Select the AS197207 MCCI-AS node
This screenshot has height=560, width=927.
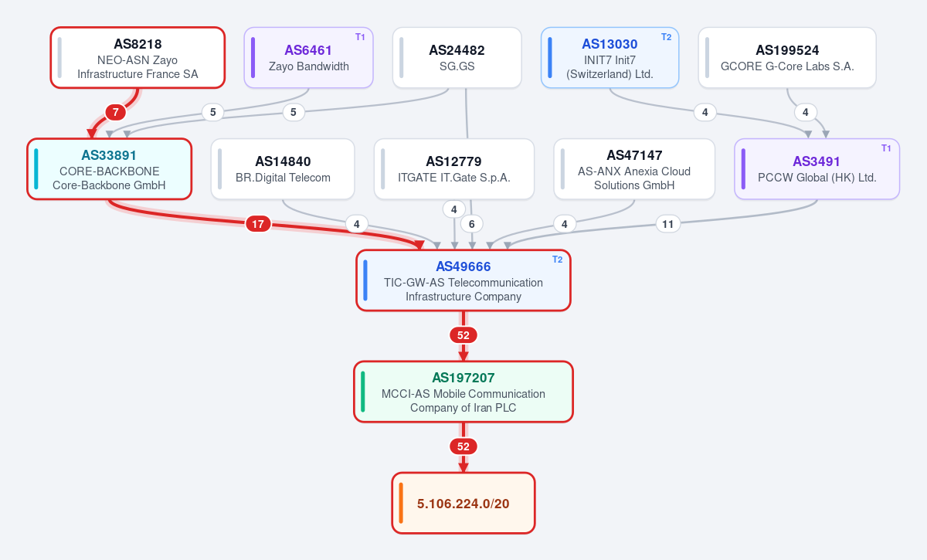(x=463, y=392)
